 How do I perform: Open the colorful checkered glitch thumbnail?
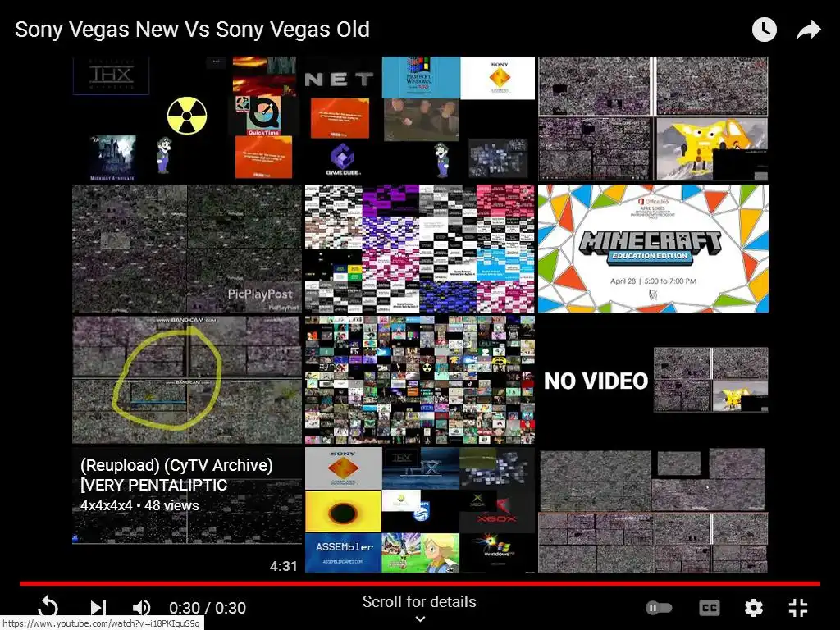tap(420, 249)
